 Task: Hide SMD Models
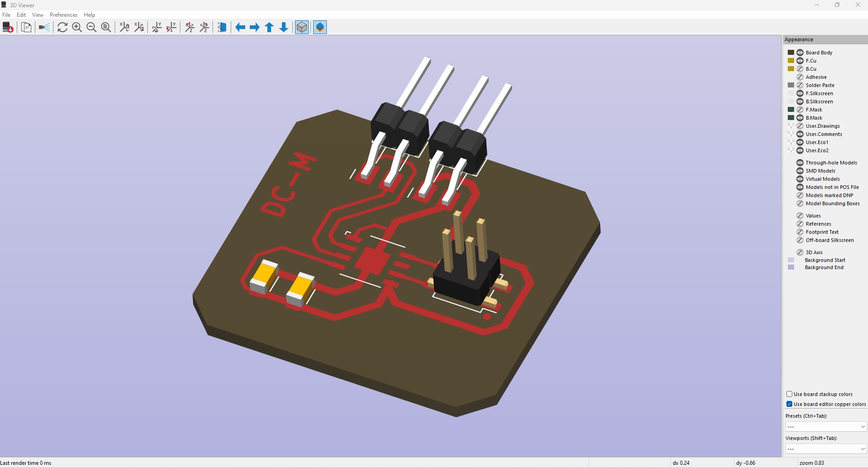tap(800, 171)
